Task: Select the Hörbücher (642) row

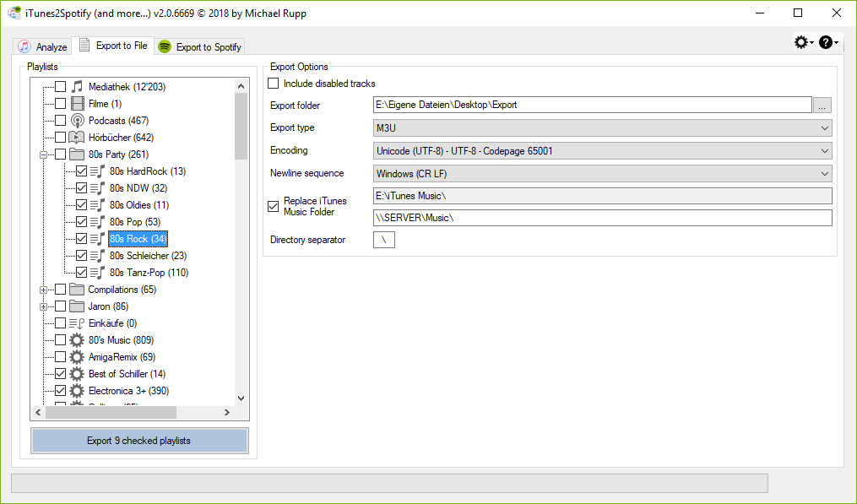Action: (x=122, y=138)
